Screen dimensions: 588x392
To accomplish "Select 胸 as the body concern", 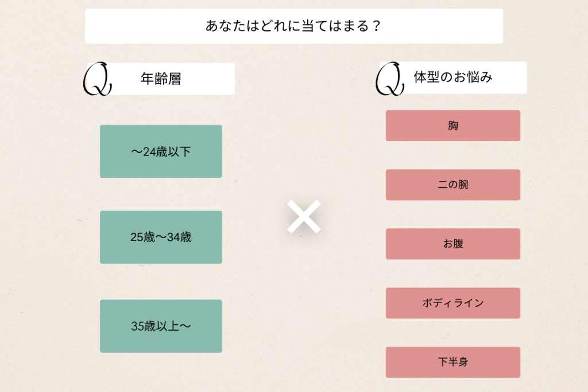I will tap(452, 126).
